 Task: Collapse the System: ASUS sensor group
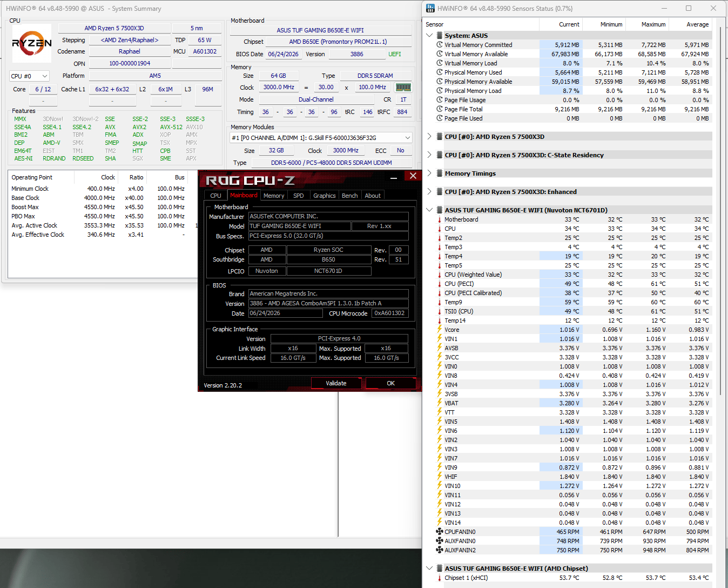tap(430, 36)
